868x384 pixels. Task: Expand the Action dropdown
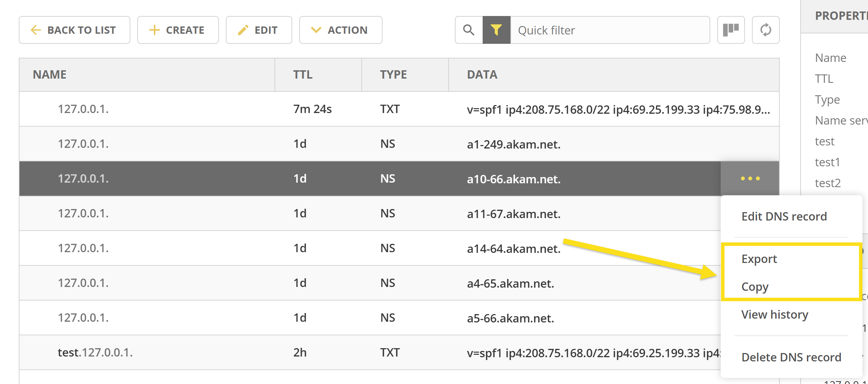(341, 30)
